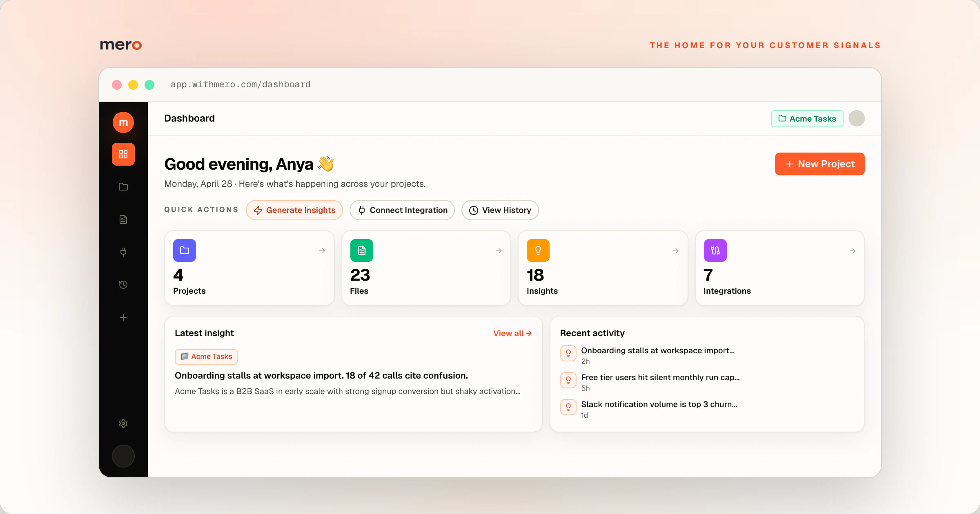Click the arrow on the Files card
The height and width of the screenshot is (514, 980).
tap(499, 251)
